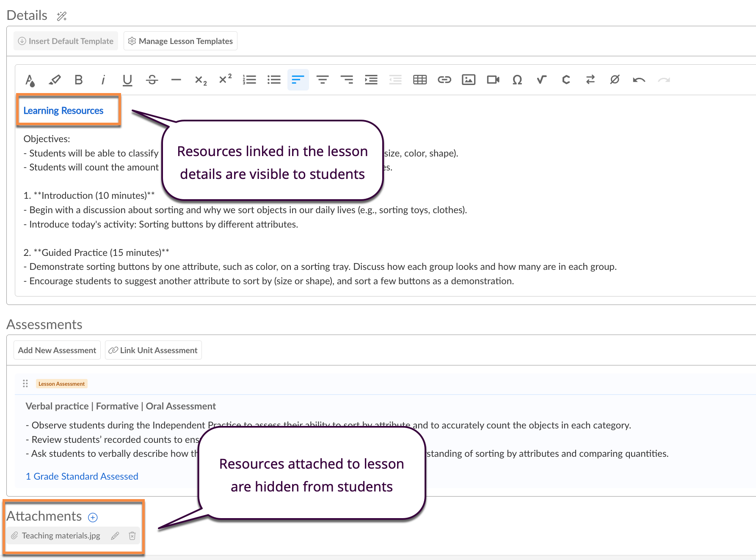Insert a hyperlink in the editor
756x560 pixels.
[444, 80]
